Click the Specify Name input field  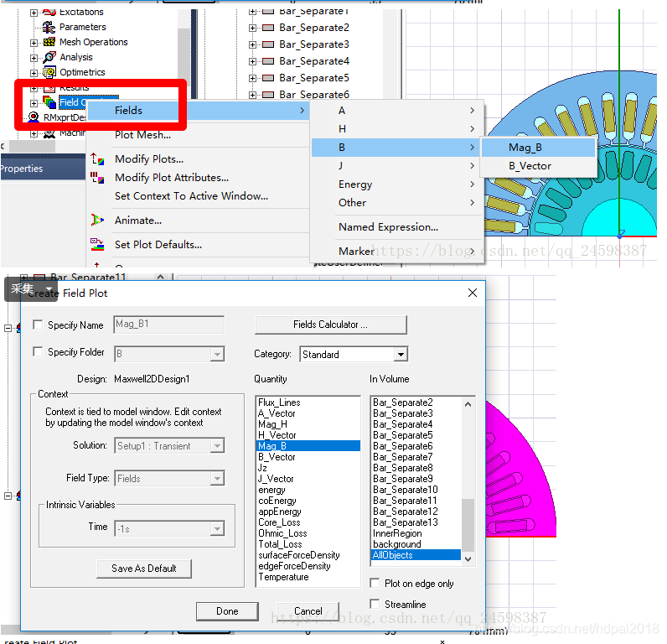[169, 325]
